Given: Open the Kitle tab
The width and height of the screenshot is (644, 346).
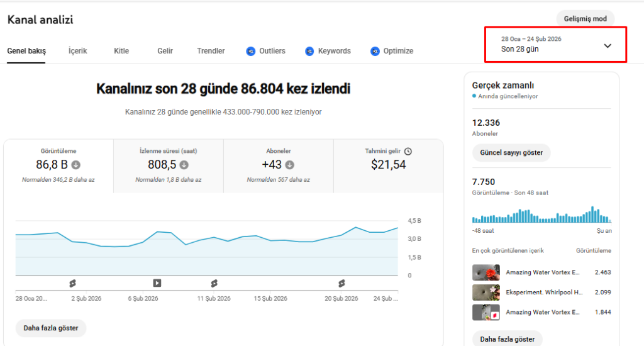Looking at the screenshot, I should pyautogui.click(x=121, y=51).
